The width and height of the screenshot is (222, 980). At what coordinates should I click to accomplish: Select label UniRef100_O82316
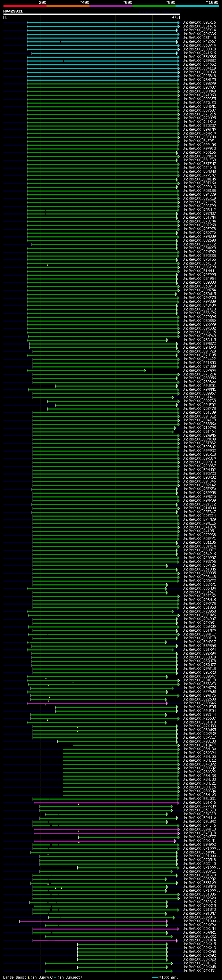199,902
